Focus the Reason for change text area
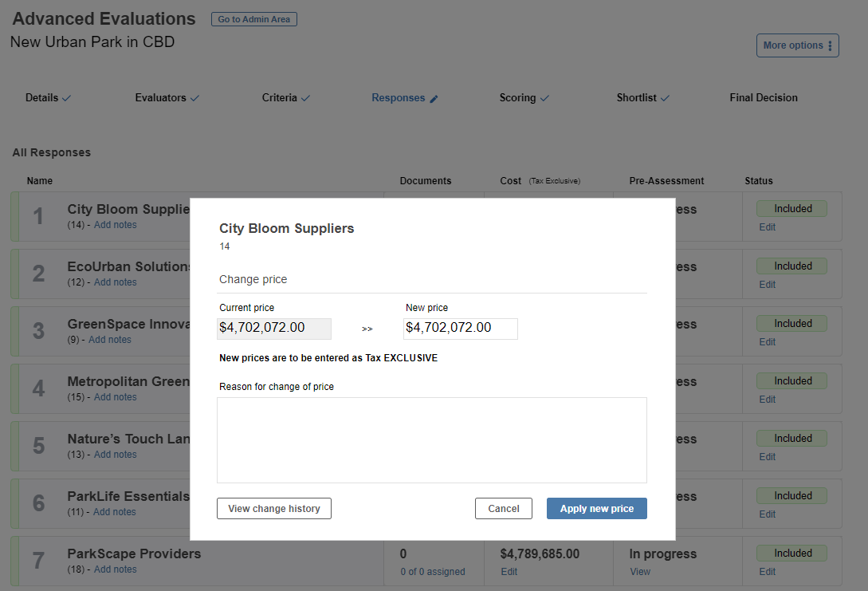 [432, 440]
